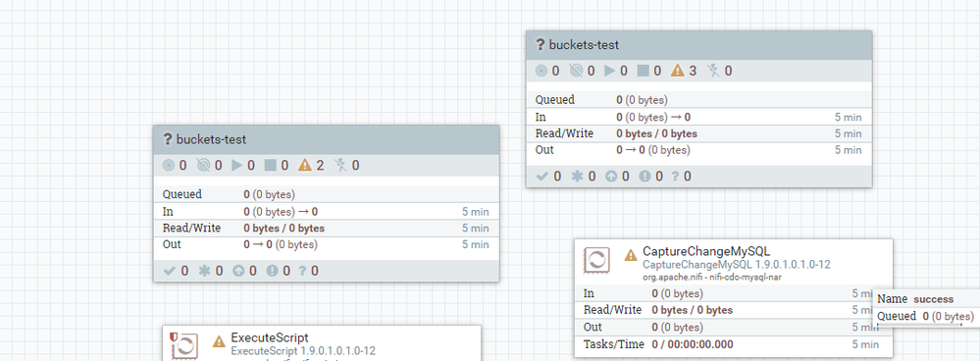The image size is (980, 361).
Task: Click the version-state question mark on buckets-test with 2 invalid
Action: [168, 139]
